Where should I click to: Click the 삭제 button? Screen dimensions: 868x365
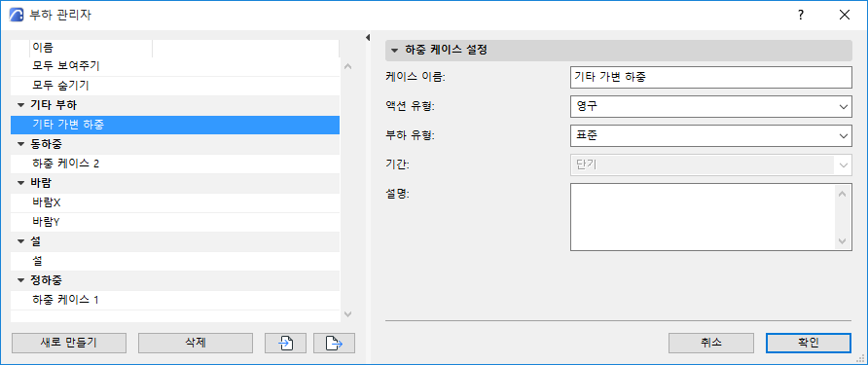[196, 343]
